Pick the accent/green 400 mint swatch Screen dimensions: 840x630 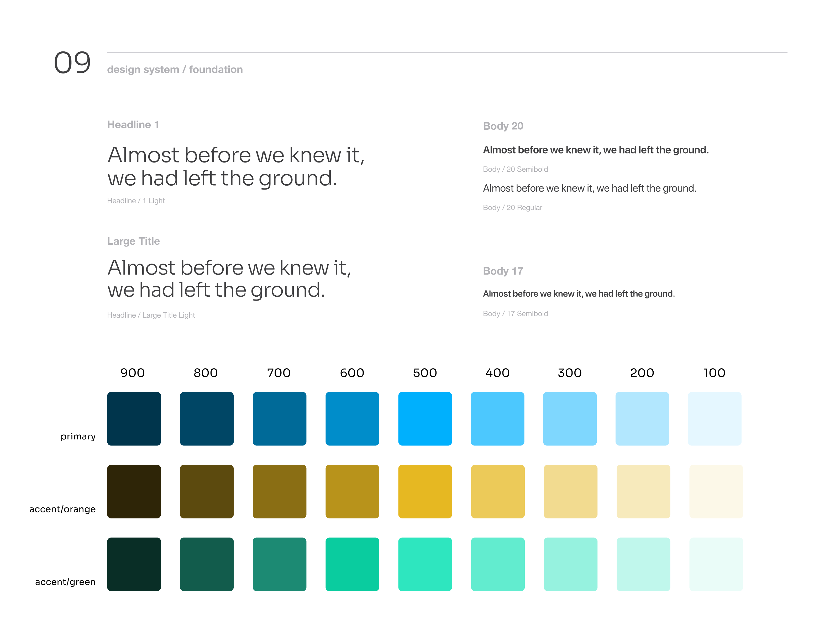[498, 564]
